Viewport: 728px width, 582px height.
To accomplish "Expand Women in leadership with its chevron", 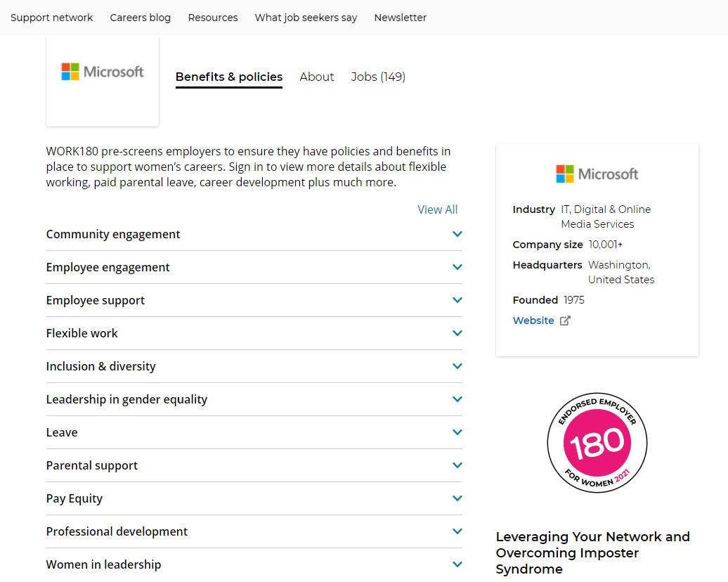I will [457, 564].
